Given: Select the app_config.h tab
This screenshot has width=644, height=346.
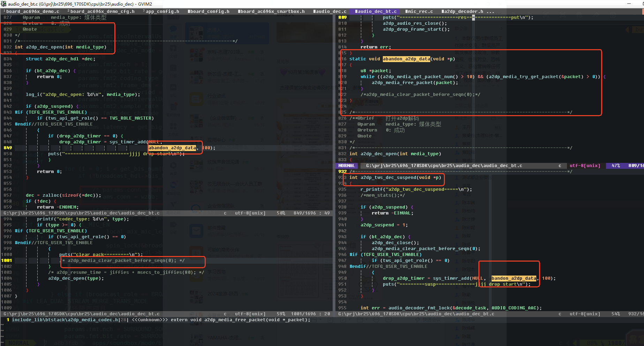Looking at the screenshot, I should pyautogui.click(x=161, y=11).
